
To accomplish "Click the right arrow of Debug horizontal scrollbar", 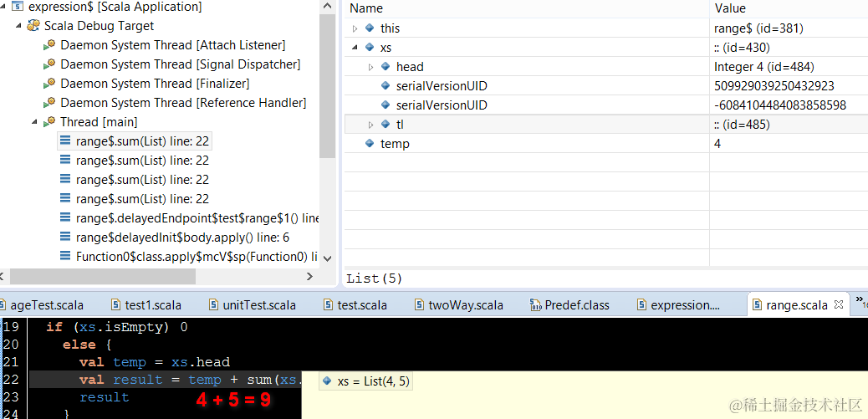I will (x=310, y=275).
